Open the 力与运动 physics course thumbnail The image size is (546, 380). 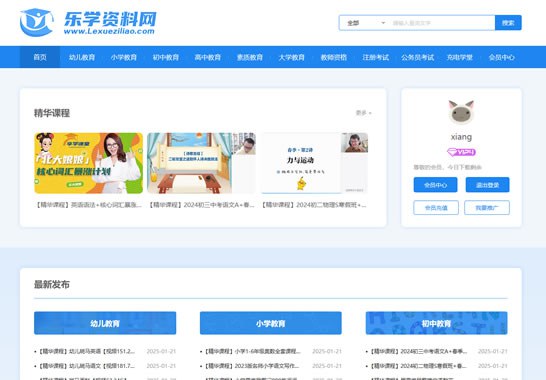pos(315,163)
